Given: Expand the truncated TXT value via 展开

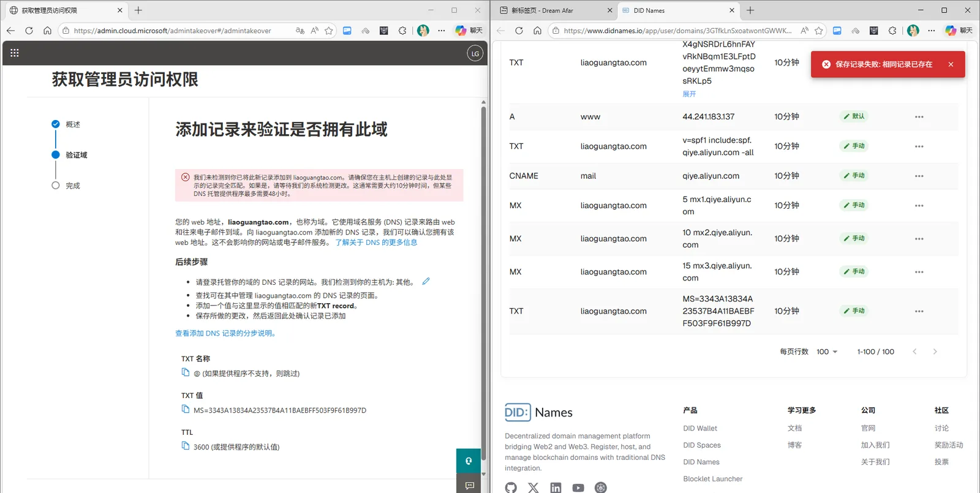Looking at the screenshot, I should [689, 94].
